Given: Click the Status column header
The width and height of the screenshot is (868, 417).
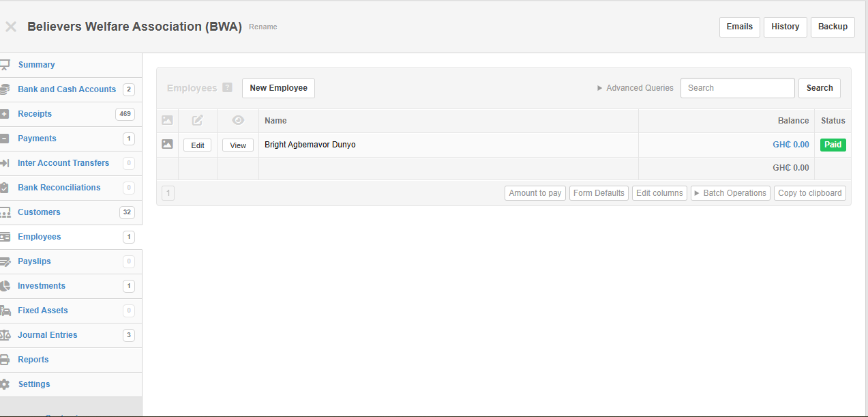Looking at the screenshot, I should [833, 121].
